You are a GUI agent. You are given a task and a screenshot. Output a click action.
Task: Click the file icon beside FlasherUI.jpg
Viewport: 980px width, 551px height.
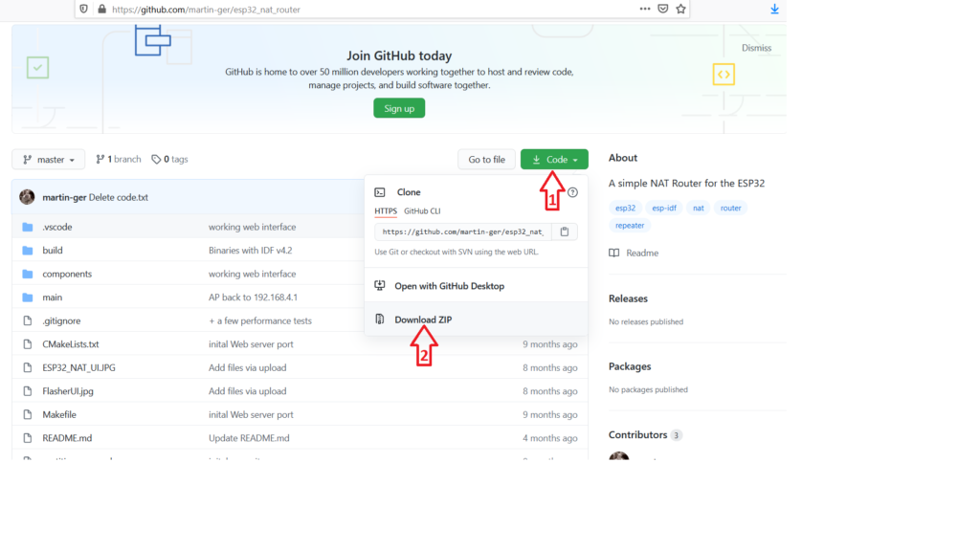tap(28, 391)
